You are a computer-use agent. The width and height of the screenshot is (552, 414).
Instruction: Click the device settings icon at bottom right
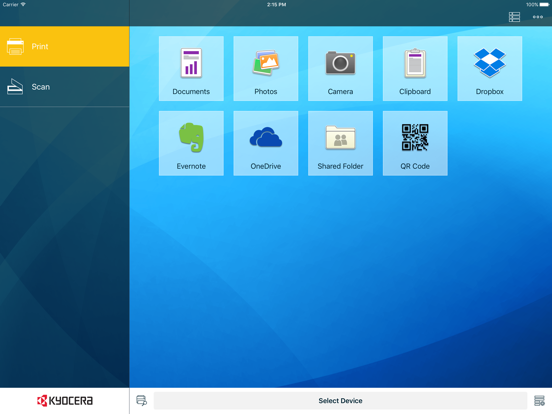point(539,401)
